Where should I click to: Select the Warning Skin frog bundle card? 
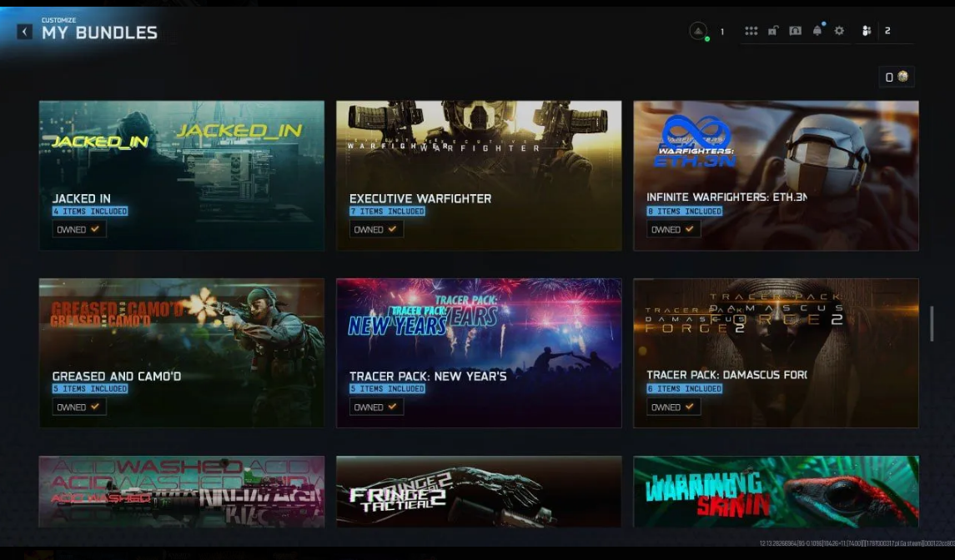pyautogui.click(x=776, y=492)
